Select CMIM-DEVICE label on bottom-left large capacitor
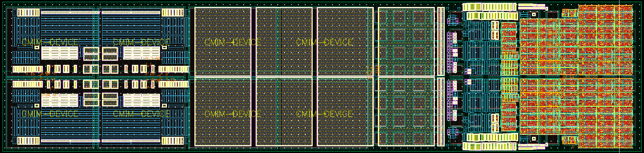 pyautogui.click(x=233, y=114)
